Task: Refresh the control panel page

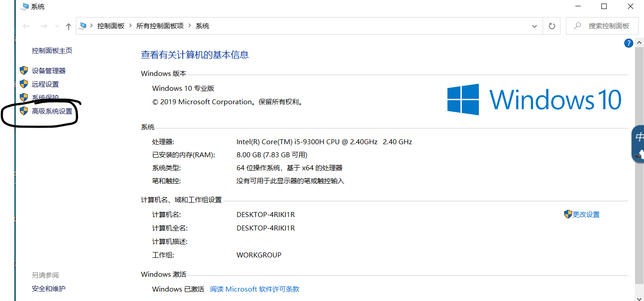Action: 552,27
